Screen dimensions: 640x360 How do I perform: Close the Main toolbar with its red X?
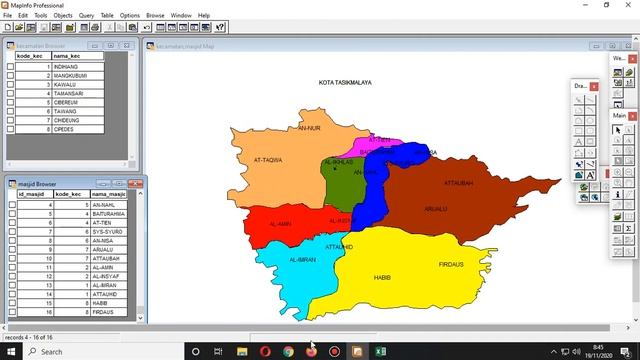coord(633,116)
